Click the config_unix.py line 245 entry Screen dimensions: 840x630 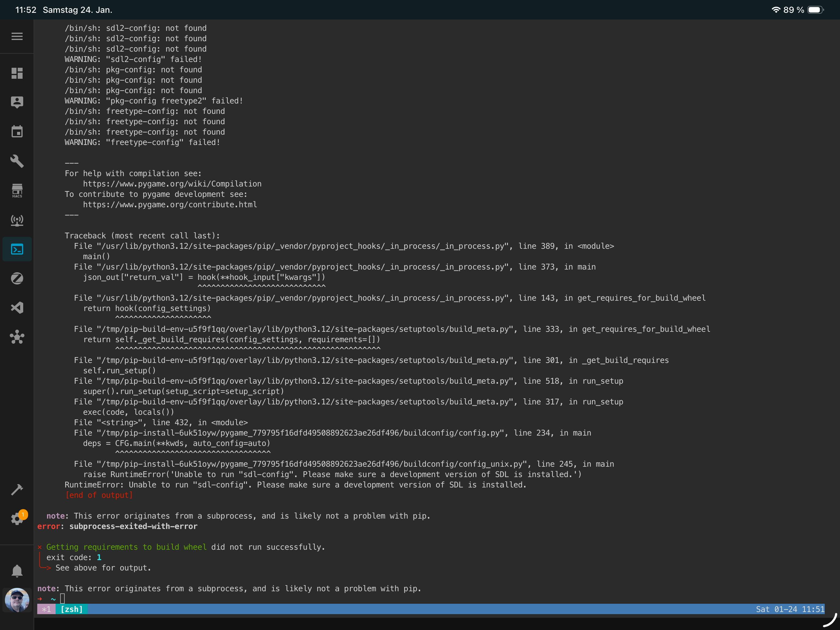click(x=344, y=464)
